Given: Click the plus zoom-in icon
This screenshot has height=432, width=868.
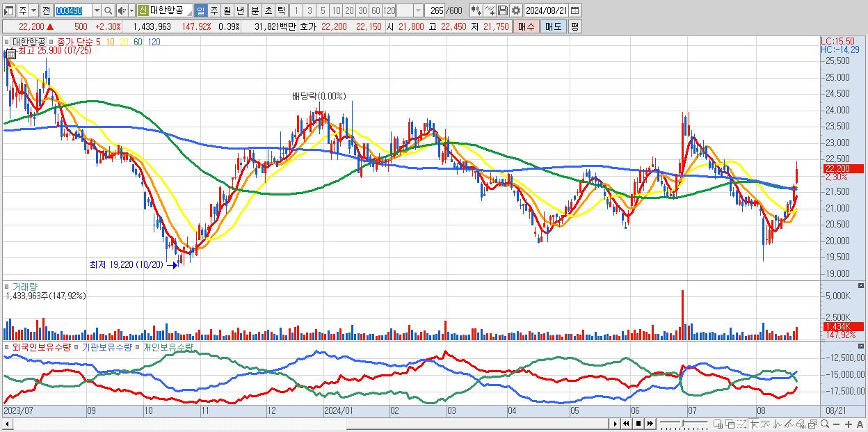Looking at the screenshot, I should click(848, 424).
